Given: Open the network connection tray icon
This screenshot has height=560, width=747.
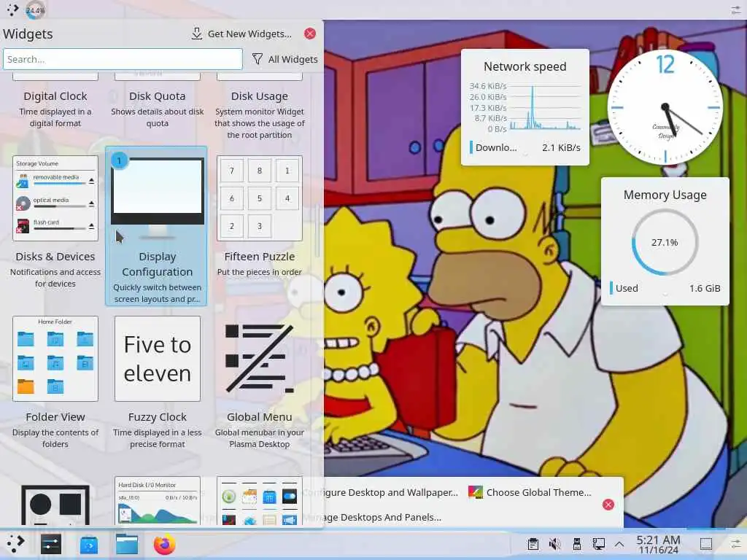Looking at the screenshot, I should 598,544.
